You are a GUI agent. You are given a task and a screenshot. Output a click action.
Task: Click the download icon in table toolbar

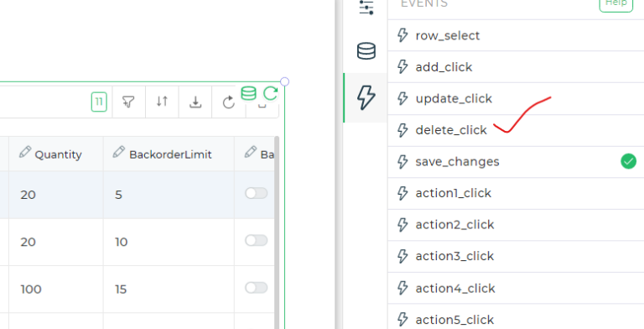coord(195,102)
